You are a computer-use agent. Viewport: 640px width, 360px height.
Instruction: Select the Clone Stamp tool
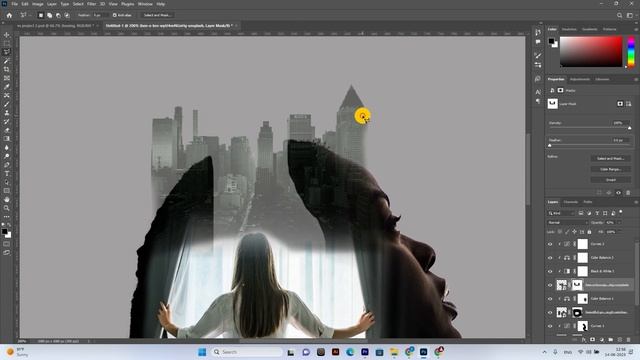pos(7,113)
